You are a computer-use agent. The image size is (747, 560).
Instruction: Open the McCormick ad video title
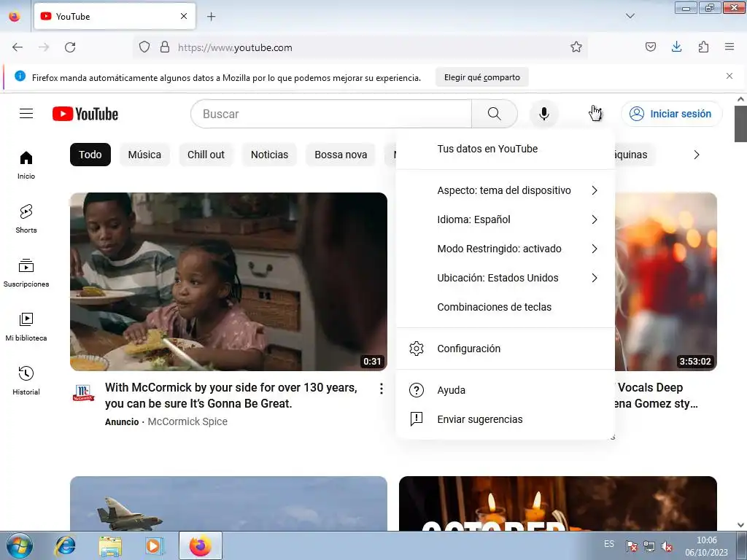[x=231, y=395]
